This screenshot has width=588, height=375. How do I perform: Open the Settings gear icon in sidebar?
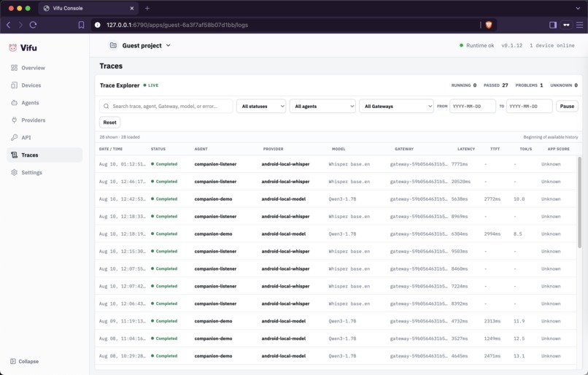point(15,172)
